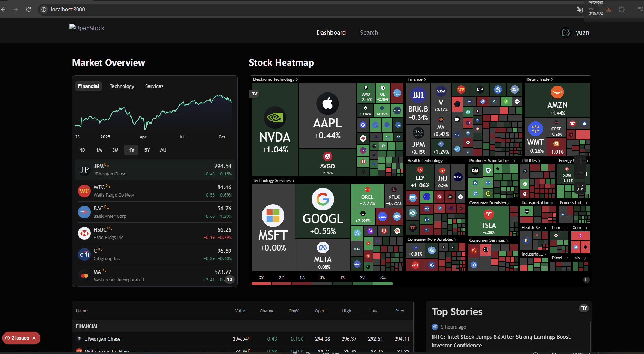Image resolution: width=644 pixels, height=354 pixels.
Task: Switch to Technology tab
Action: pos(122,86)
